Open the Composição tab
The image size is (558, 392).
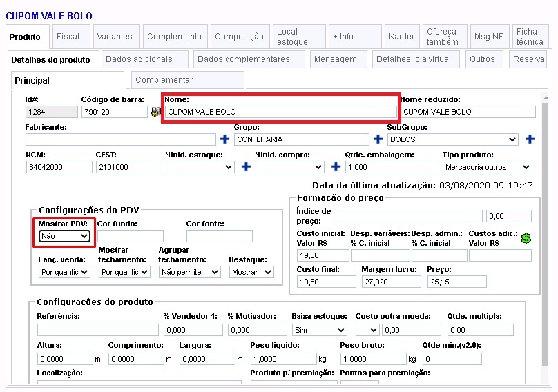[x=239, y=37]
